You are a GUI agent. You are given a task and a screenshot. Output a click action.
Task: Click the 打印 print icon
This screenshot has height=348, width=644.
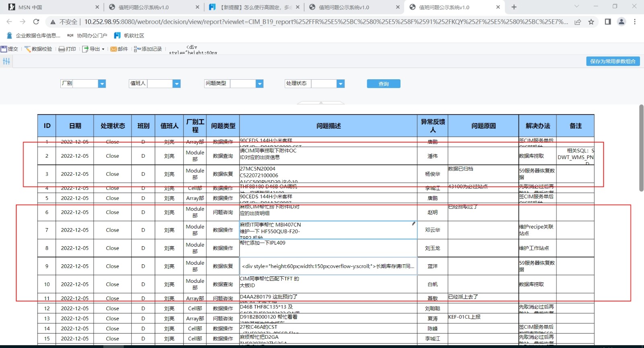click(x=62, y=49)
